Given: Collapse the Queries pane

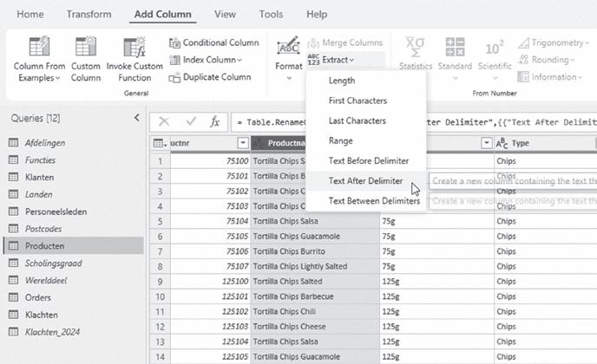Looking at the screenshot, I should (x=136, y=118).
